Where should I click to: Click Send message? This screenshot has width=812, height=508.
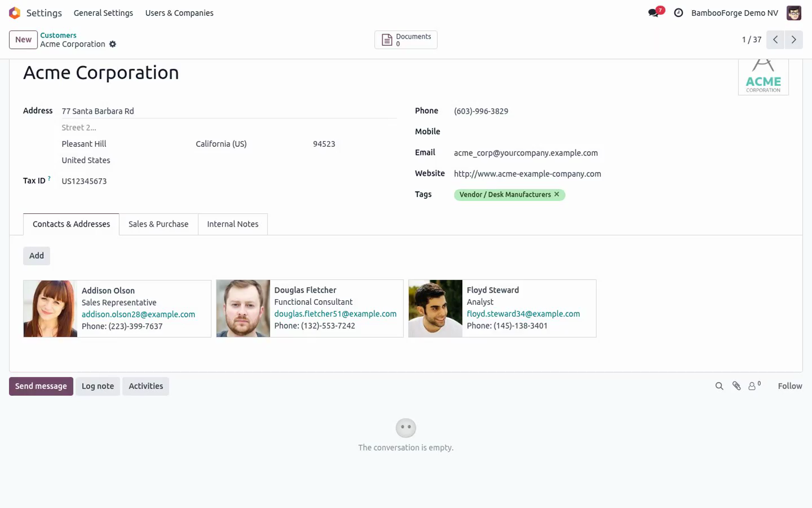point(41,386)
